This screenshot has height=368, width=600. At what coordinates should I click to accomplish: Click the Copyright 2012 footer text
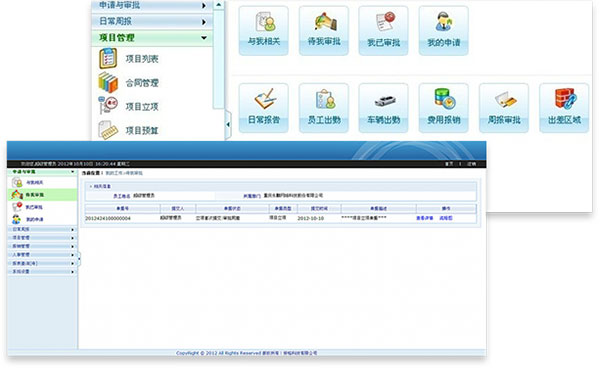[x=247, y=353]
